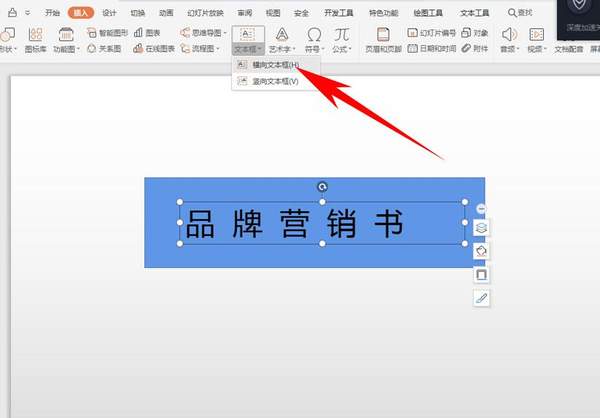Toggle the 文本框 text box dropdown

coord(248,49)
